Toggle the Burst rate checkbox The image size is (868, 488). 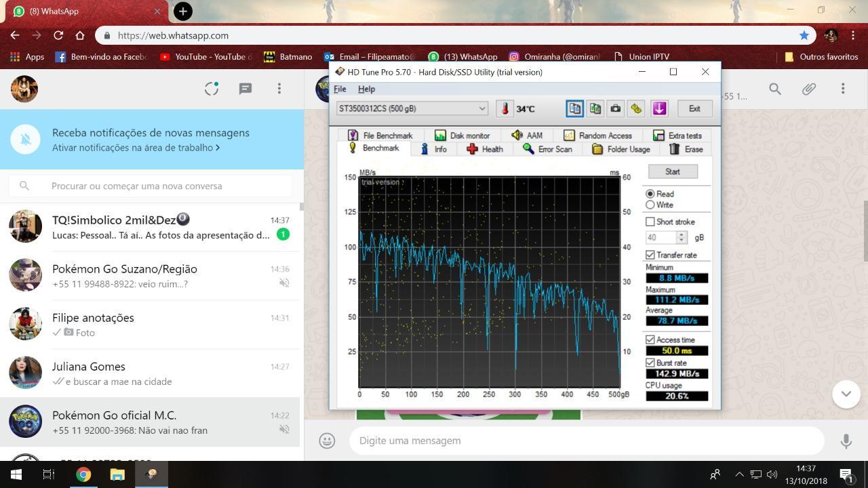[x=650, y=363]
